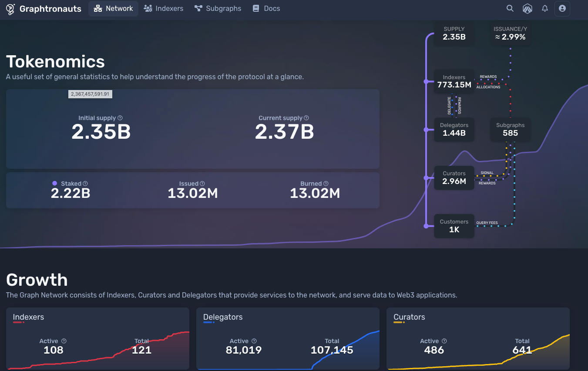588x371 pixels.
Task: Click the Graphtronauts brand name link
Action: point(50,9)
